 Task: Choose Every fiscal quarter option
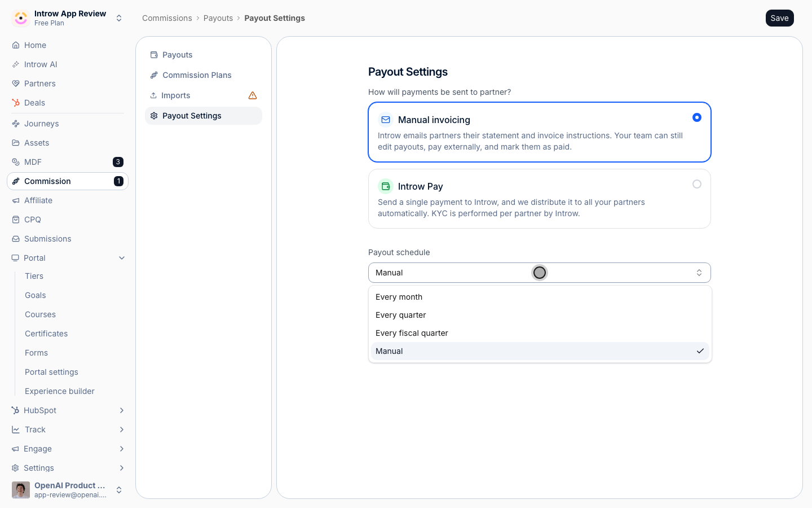point(540,333)
